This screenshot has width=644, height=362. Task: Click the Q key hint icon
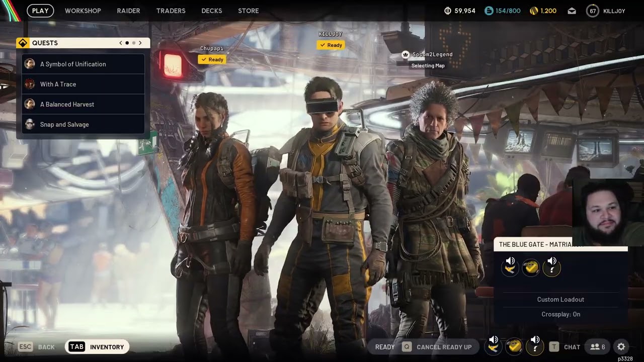click(407, 346)
